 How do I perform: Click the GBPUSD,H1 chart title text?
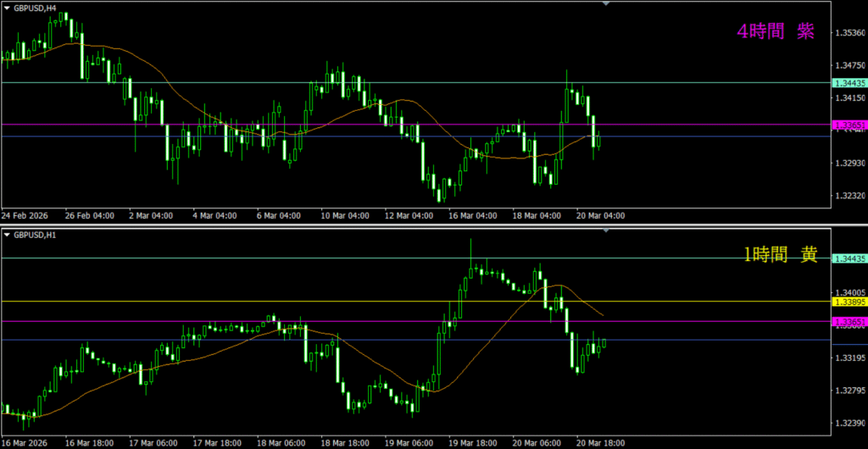pos(35,234)
